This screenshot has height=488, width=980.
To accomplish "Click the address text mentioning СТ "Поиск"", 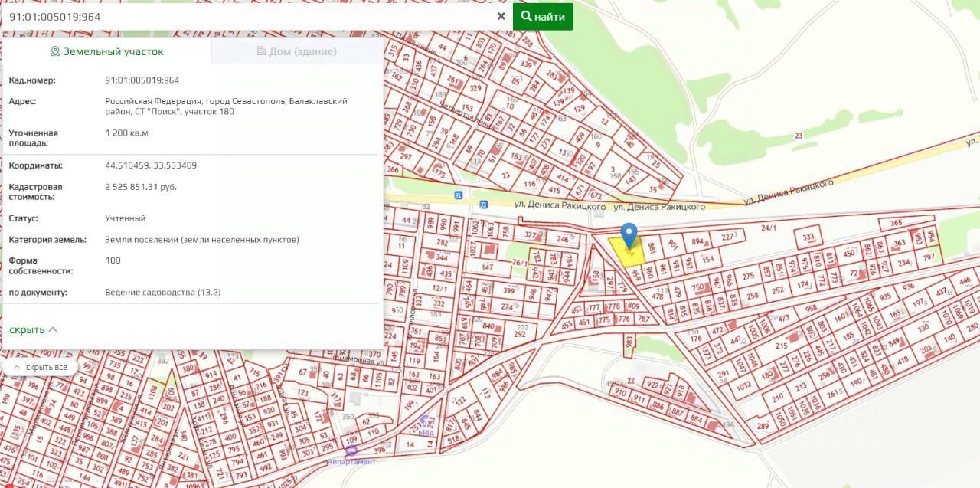I will pyautogui.click(x=226, y=106).
